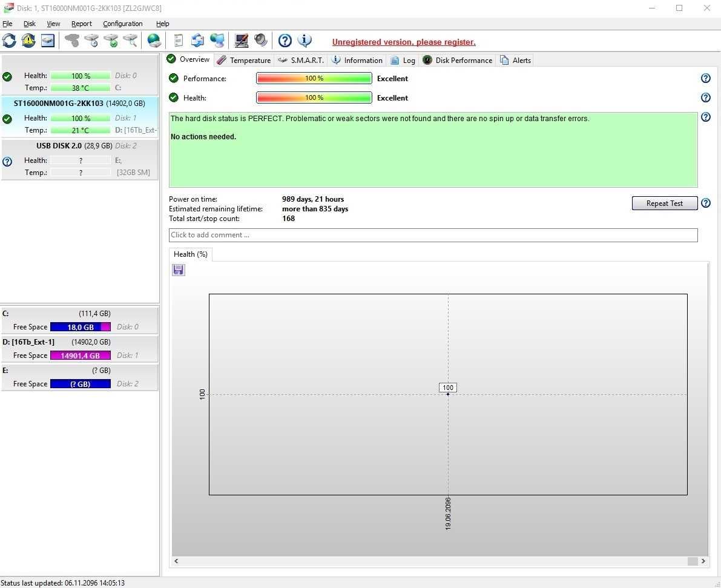
Task: Click the disk with clock toolbar icon
Action: click(91, 41)
